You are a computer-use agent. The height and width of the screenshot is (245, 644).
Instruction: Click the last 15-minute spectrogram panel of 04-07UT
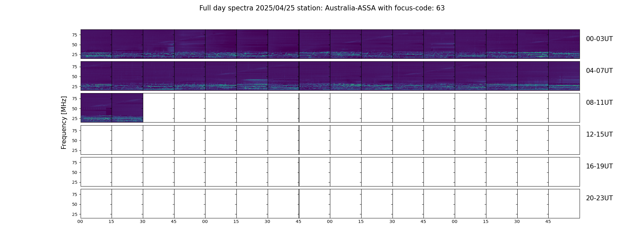tap(564, 76)
